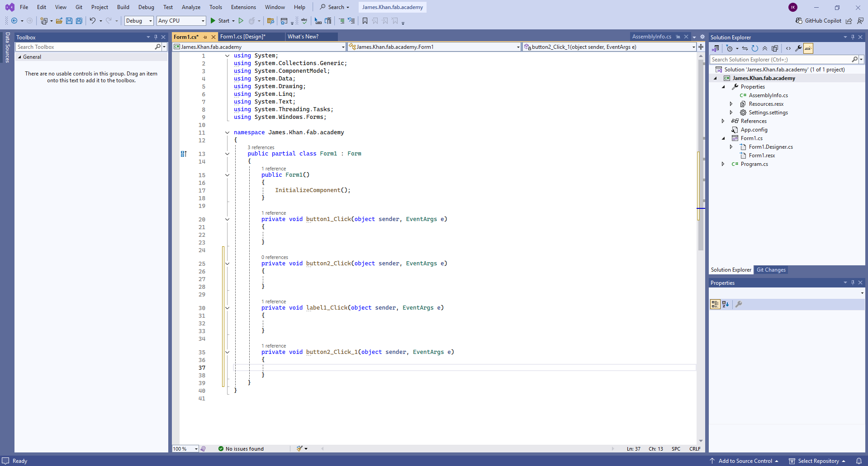
Task: Expand Program.cs node in Solution Explorer
Action: tap(723, 164)
